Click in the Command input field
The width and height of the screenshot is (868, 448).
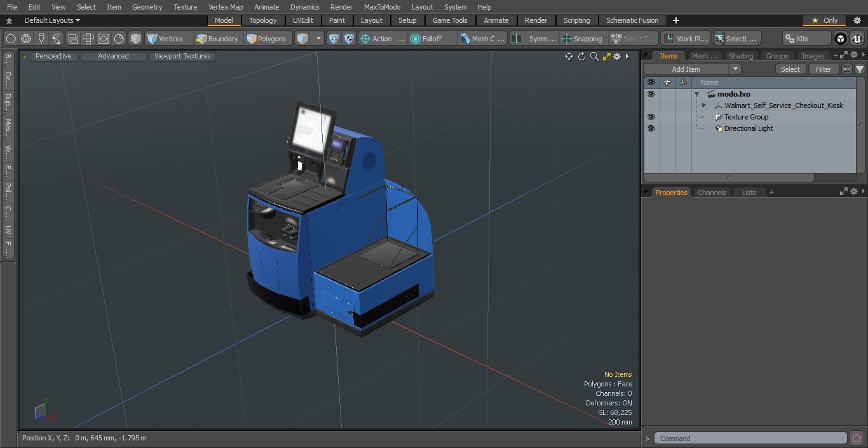tap(750, 438)
